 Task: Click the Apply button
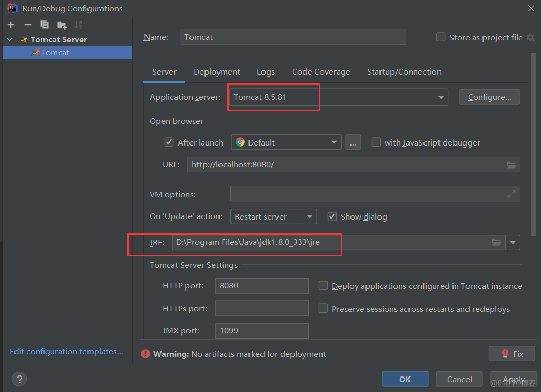pos(514,379)
